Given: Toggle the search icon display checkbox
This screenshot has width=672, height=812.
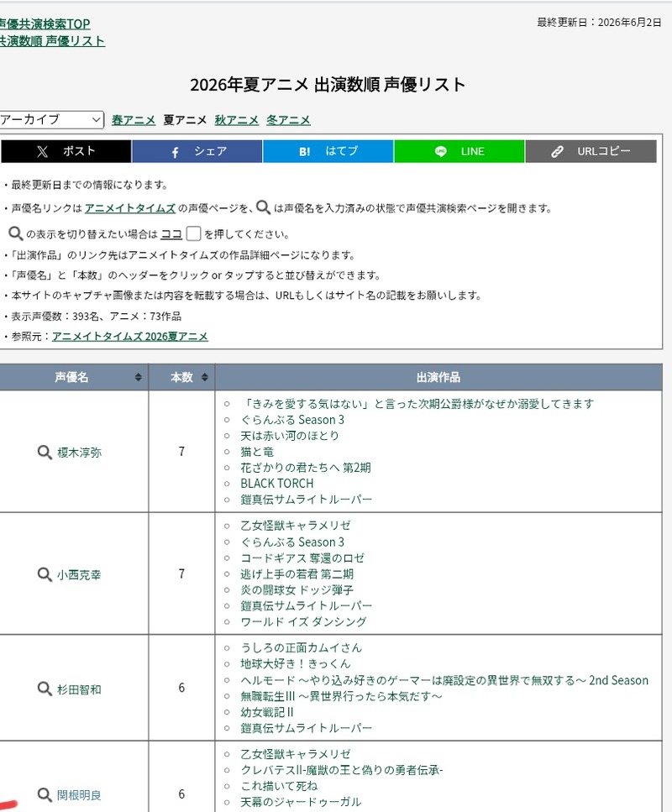Looking at the screenshot, I should pos(193,233).
